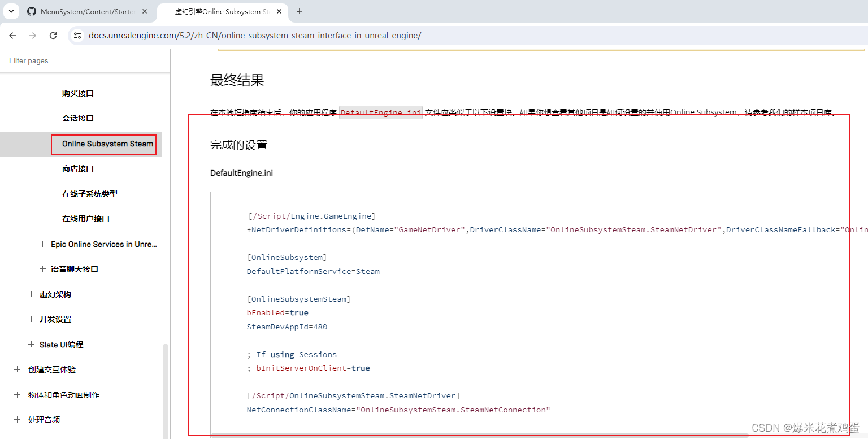
Task: Click the [/Script/Engine.GameEngine] line
Action: point(311,216)
